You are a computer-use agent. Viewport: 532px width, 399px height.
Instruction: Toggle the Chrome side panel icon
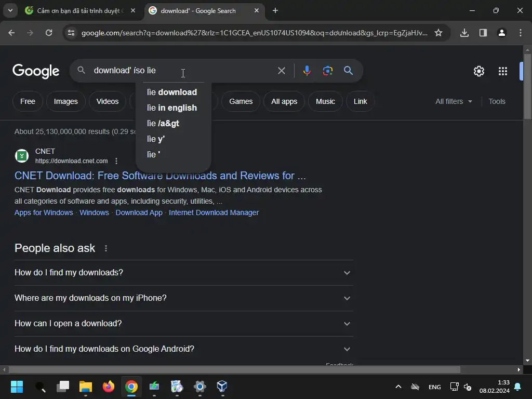click(483, 33)
